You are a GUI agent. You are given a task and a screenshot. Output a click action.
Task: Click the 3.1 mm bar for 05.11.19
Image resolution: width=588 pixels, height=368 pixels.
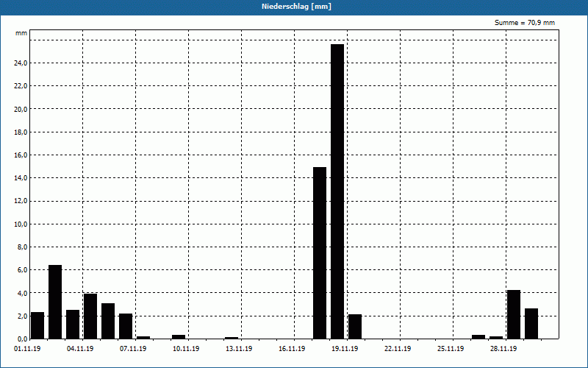pyautogui.click(x=108, y=321)
